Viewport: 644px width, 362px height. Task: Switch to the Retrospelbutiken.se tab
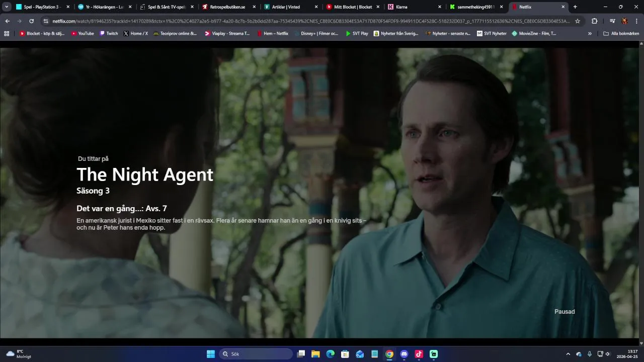[x=228, y=7]
